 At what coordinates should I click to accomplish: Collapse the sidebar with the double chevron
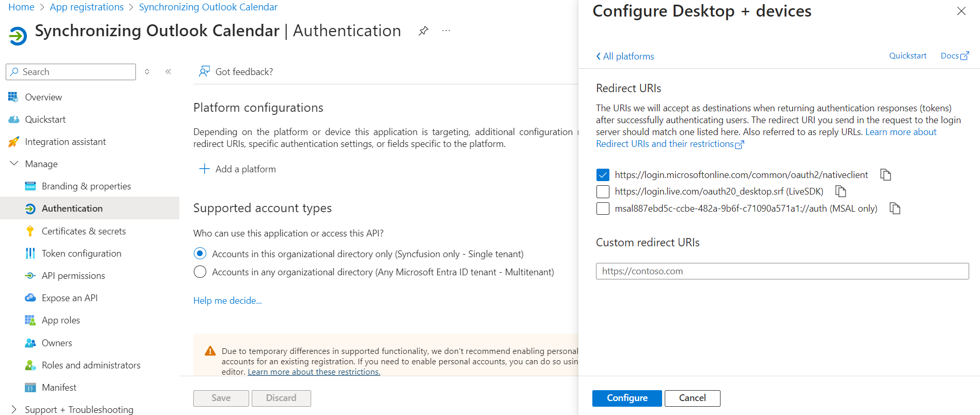(x=168, y=72)
